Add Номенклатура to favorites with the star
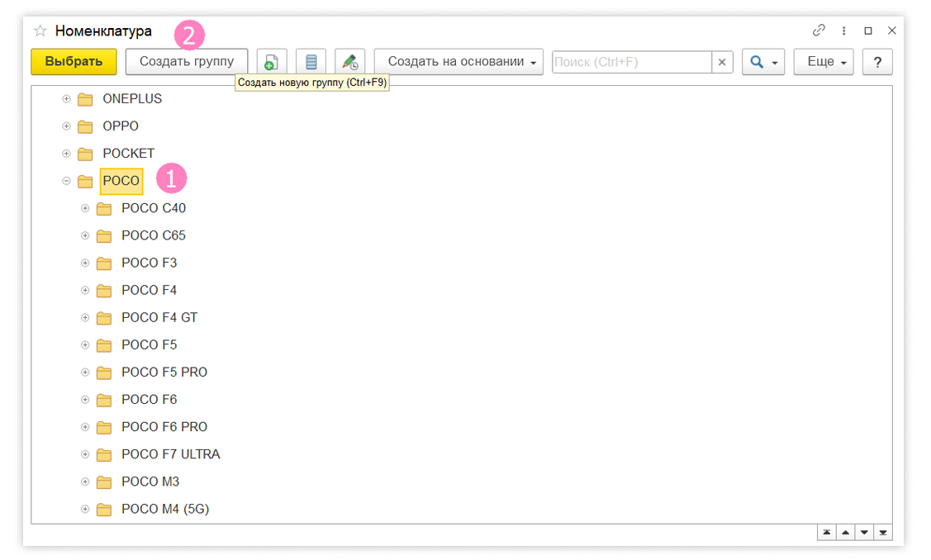This screenshot has height=560, width=931. tap(40, 31)
